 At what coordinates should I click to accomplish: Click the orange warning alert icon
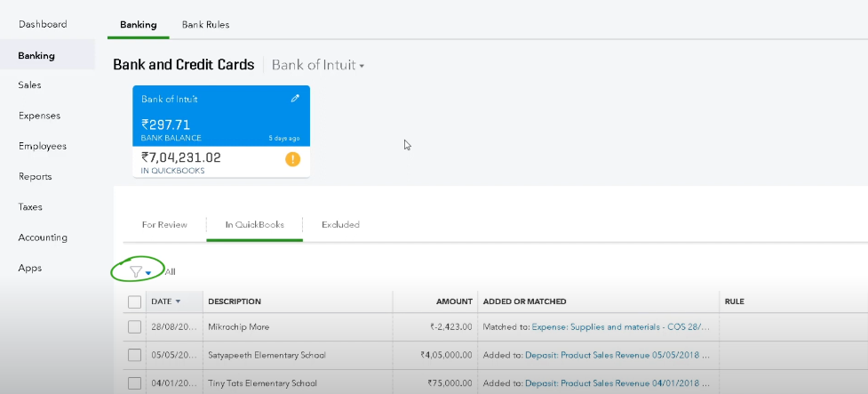tap(292, 159)
